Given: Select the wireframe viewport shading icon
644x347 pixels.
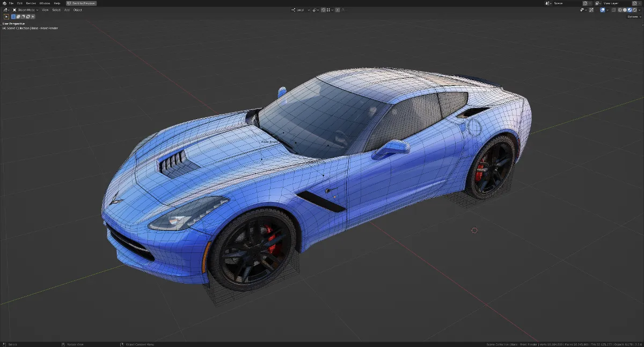Looking at the screenshot, I should tap(620, 10).
